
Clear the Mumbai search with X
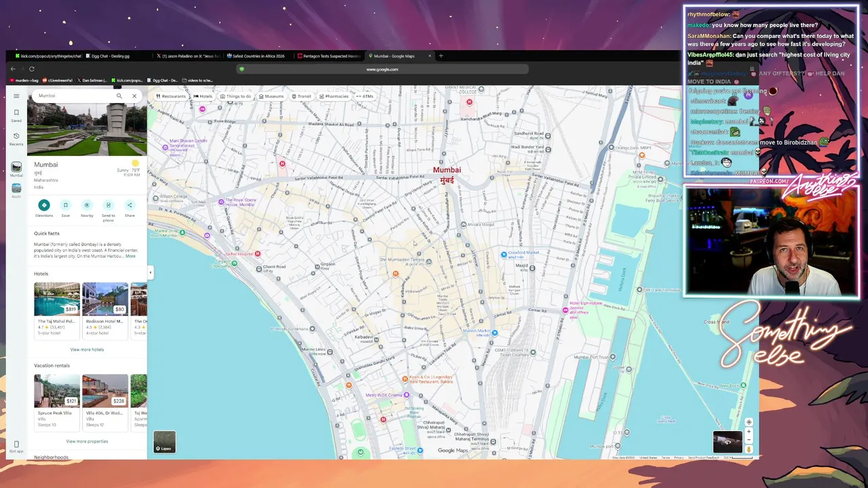click(x=134, y=96)
